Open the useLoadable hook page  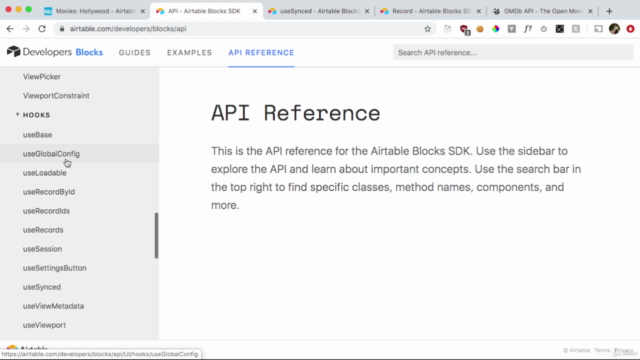pos(44,173)
